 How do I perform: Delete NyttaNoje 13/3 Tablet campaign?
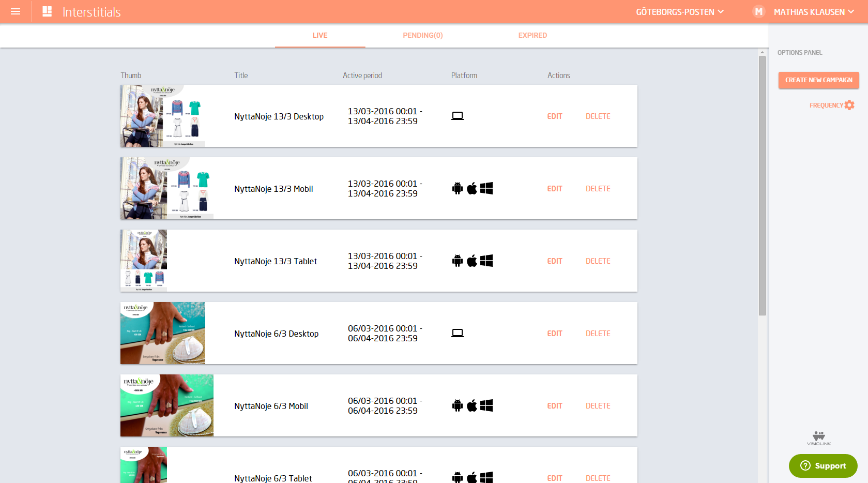click(x=598, y=261)
